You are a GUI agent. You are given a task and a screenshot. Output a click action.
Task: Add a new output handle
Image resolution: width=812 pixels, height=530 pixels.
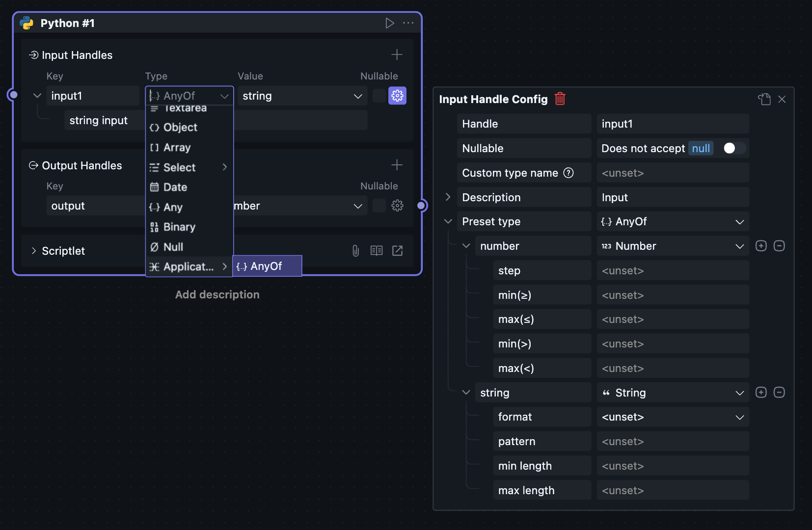click(x=397, y=165)
